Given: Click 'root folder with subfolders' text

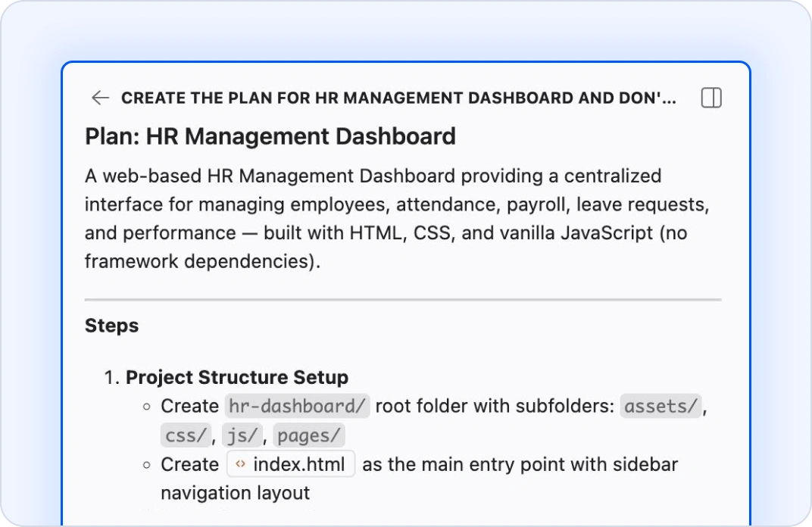Looking at the screenshot, I should (x=495, y=407).
